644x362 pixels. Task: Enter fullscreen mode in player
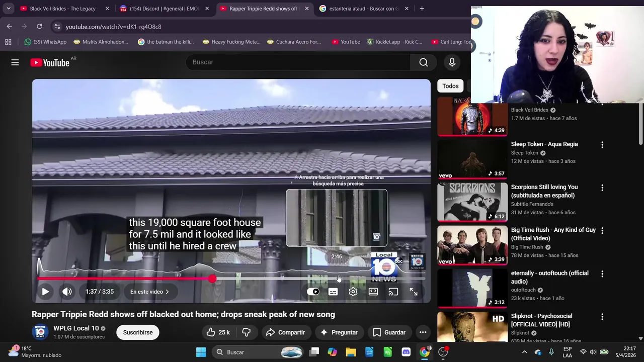[x=414, y=292]
